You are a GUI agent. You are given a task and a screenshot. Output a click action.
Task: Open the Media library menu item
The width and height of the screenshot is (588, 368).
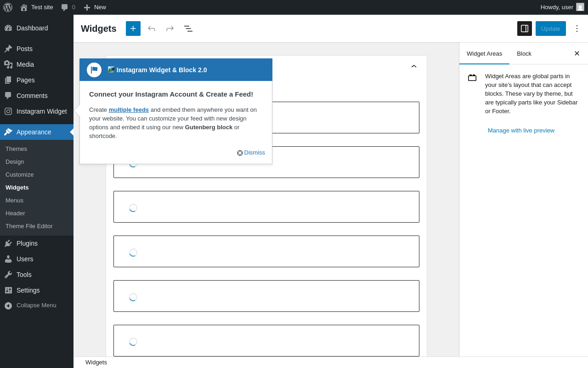tap(37, 64)
